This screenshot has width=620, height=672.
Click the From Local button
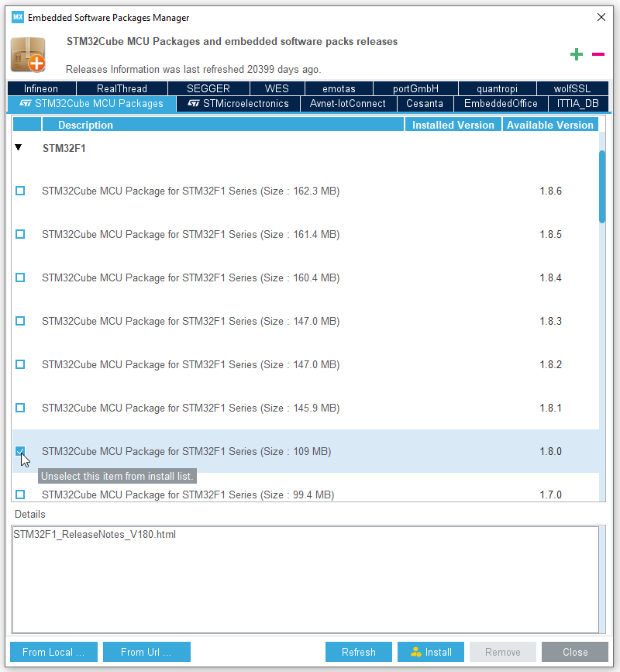[53, 652]
